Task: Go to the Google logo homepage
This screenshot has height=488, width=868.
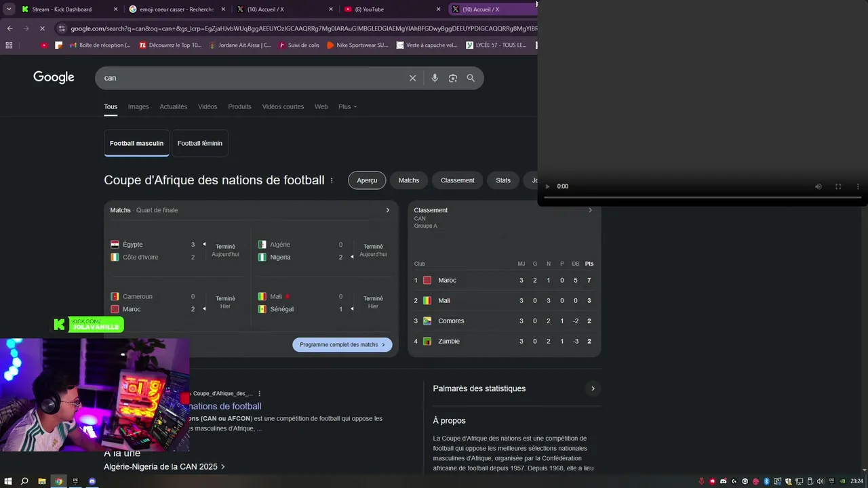Action: [54, 77]
